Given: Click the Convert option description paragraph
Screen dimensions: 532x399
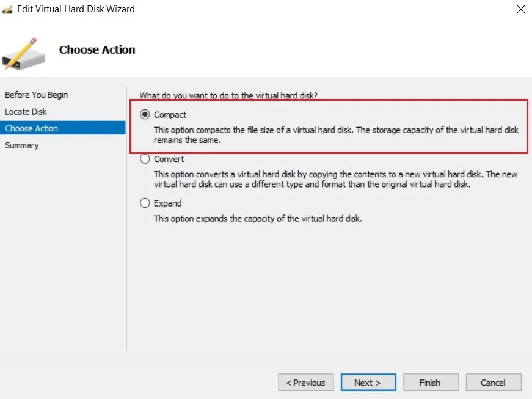Looking at the screenshot, I should [335, 179].
